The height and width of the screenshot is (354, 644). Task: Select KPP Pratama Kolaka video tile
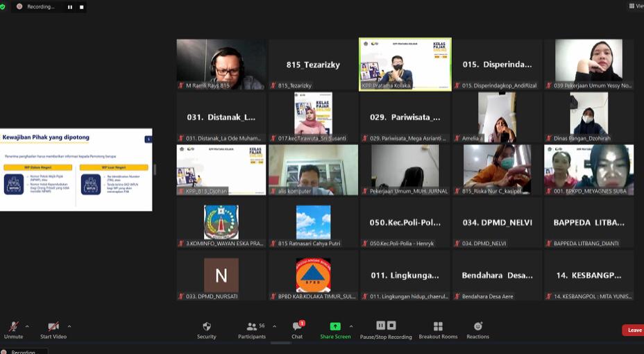(405, 64)
